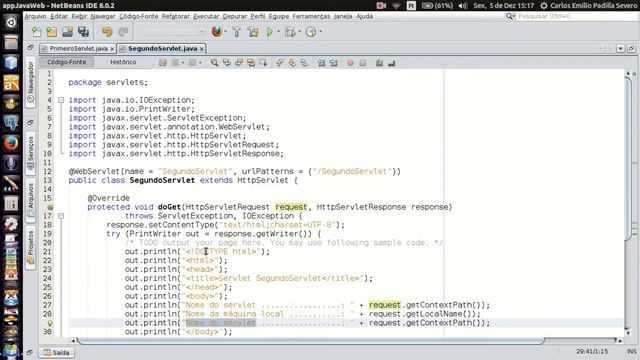Open the Arquivos side panel
Screen dimensions: 640x360
(31, 200)
